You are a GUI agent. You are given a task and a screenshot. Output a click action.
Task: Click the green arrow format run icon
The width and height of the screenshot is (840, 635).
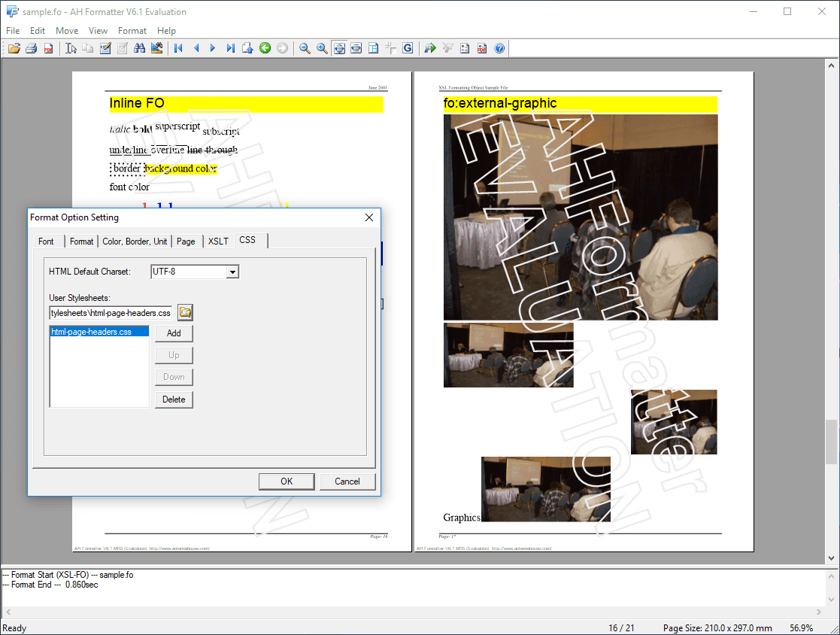click(x=430, y=48)
